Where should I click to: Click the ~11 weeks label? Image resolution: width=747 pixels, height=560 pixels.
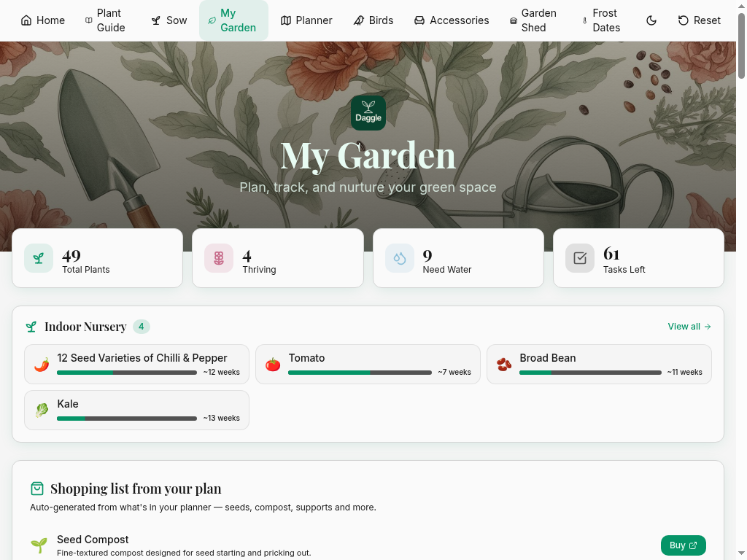pos(684,373)
